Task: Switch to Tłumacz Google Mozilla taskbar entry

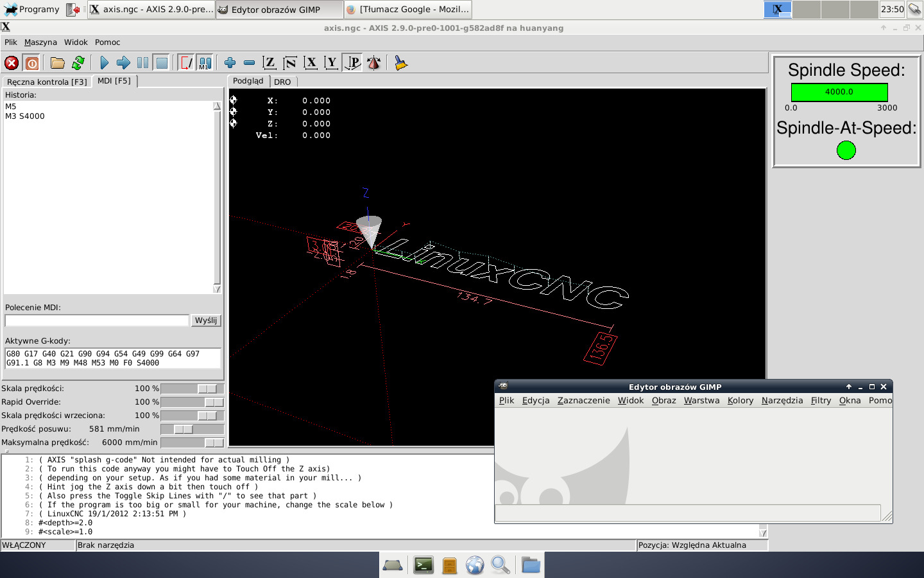Action: [x=407, y=9]
